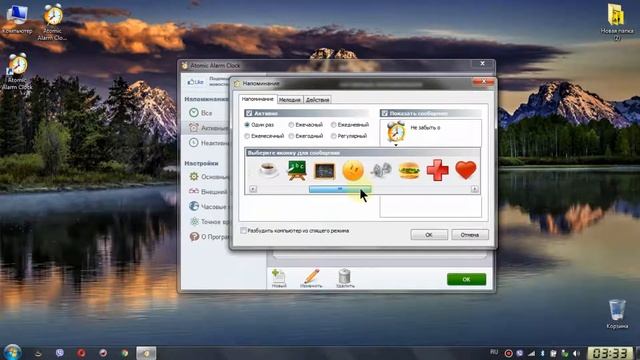
Task: Click the Like thumbs-up button
Action: [195, 82]
